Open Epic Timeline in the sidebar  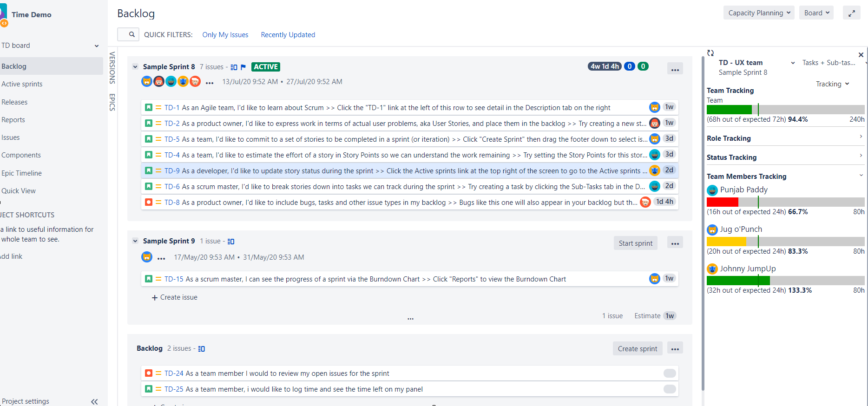pos(21,173)
